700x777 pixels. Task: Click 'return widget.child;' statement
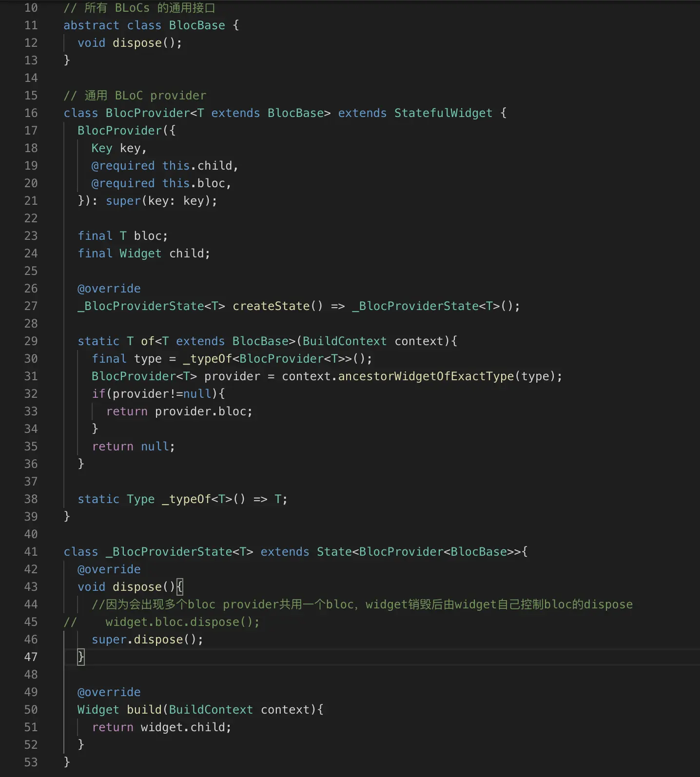[161, 727]
